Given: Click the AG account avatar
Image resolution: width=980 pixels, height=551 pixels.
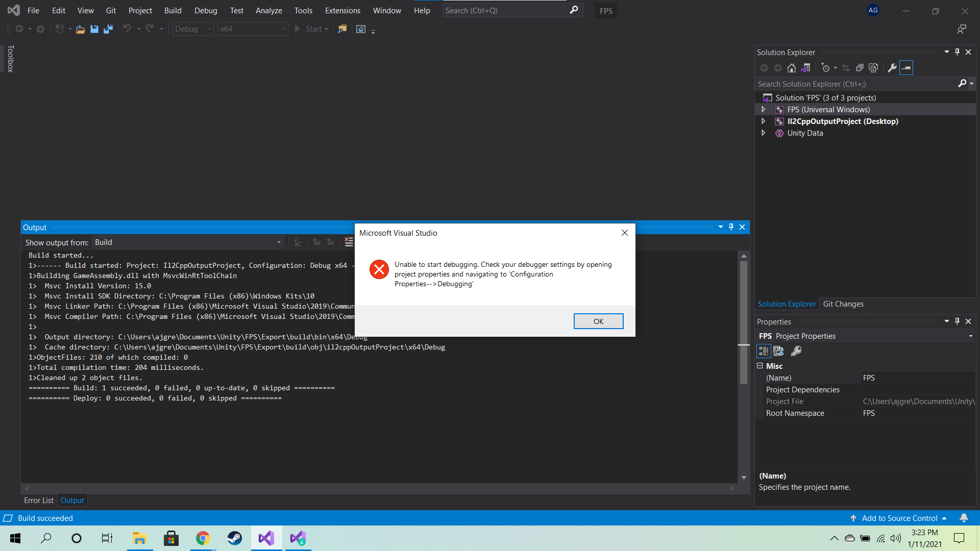Looking at the screenshot, I should [x=873, y=10].
